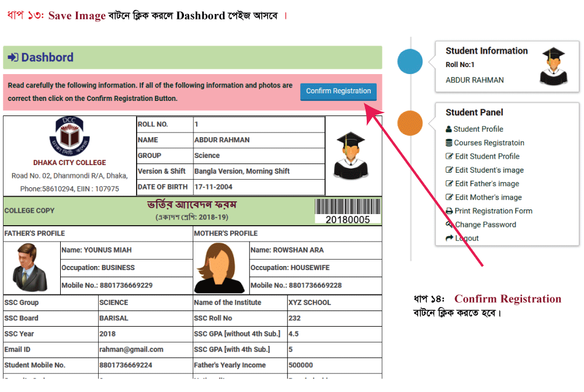Click the orange timeline circle marker
Image resolution: width=584 pixels, height=392 pixels.
click(410, 123)
